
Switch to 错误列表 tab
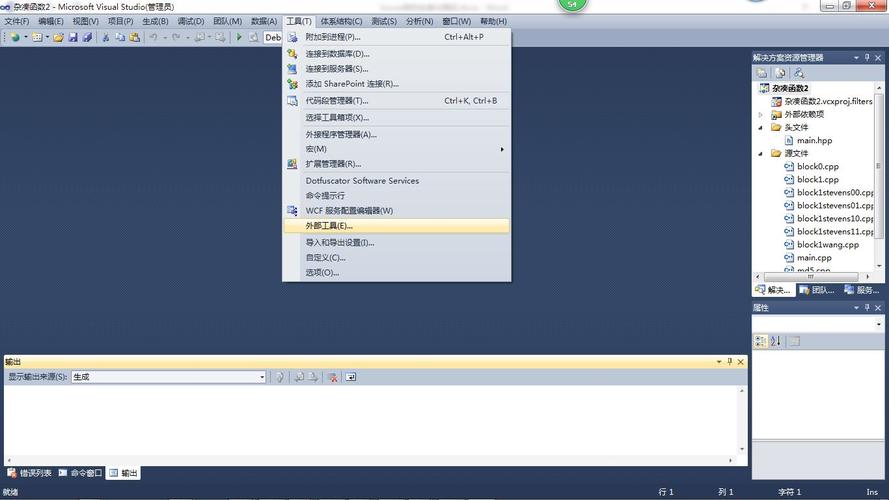(x=29, y=473)
